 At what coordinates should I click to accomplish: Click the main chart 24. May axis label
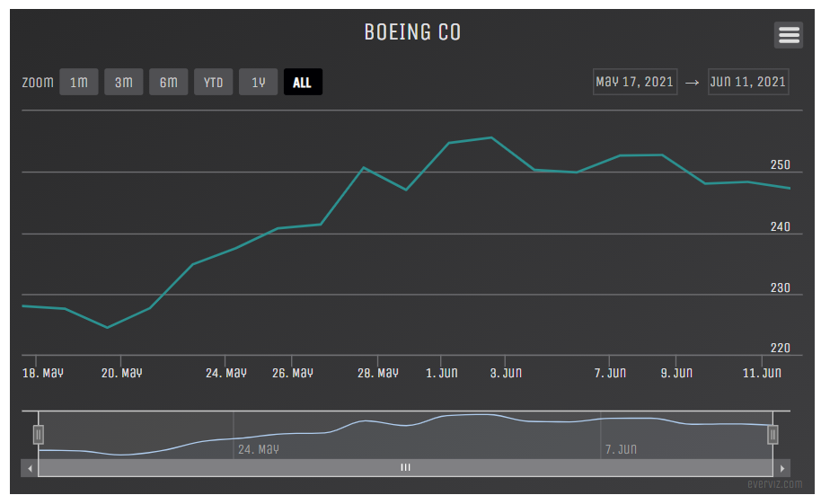click(x=226, y=373)
